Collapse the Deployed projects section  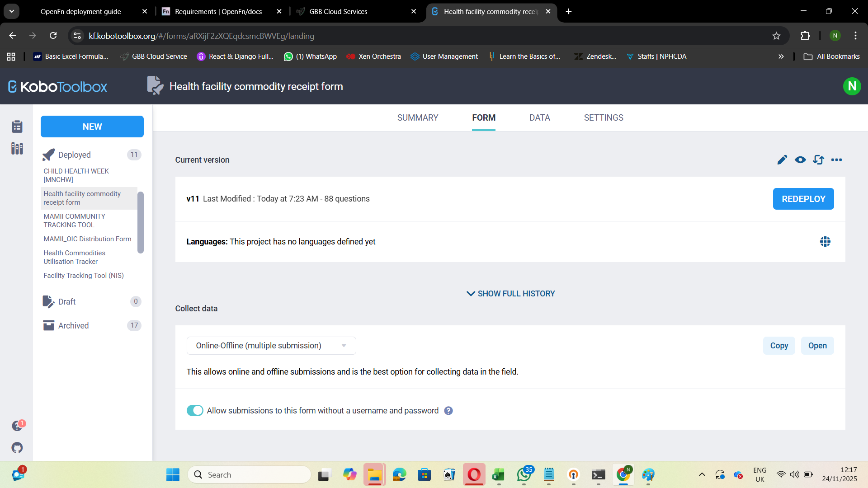(75, 155)
